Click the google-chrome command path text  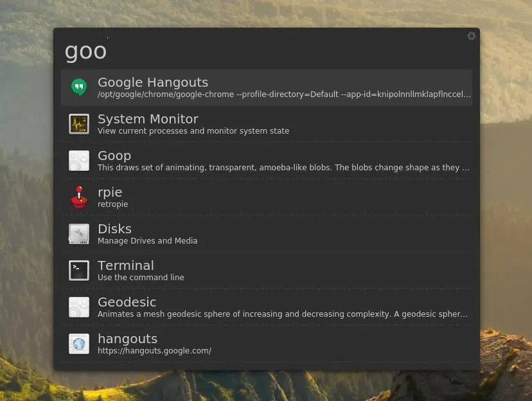click(x=285, y=94)
